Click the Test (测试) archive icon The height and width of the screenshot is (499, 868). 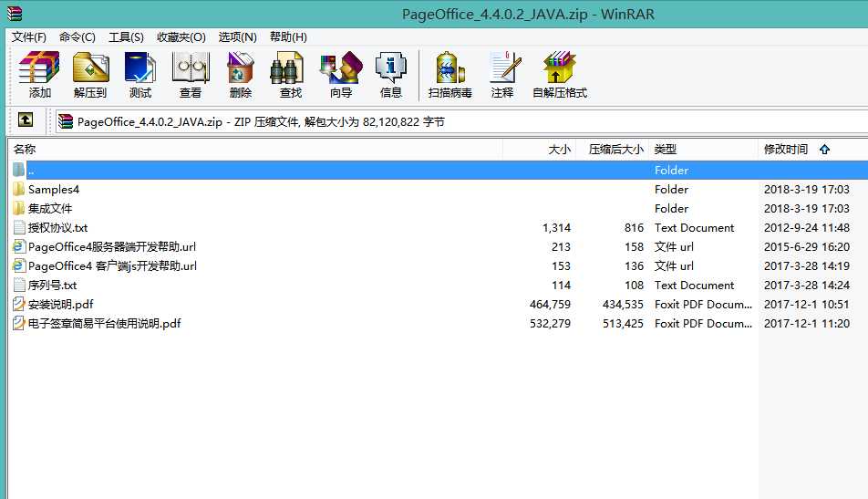click(x=140, y=68)
